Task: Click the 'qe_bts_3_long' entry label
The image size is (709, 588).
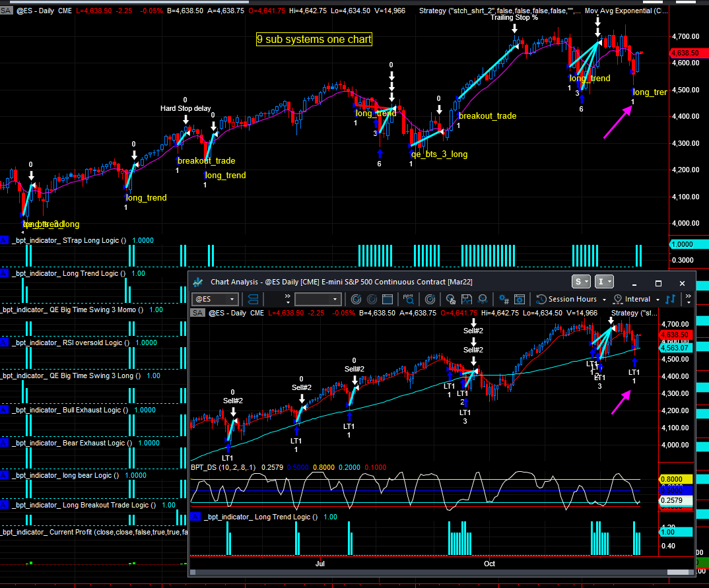Action: 439,154
